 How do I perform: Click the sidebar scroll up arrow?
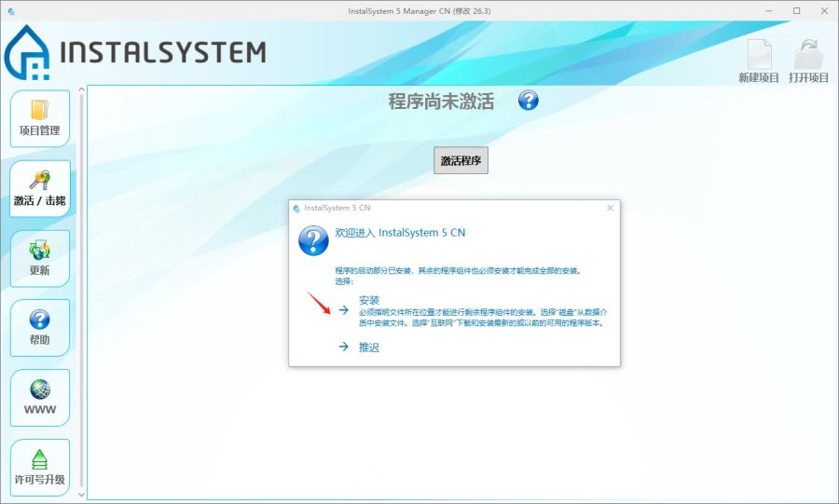click(x=81, y=90)
